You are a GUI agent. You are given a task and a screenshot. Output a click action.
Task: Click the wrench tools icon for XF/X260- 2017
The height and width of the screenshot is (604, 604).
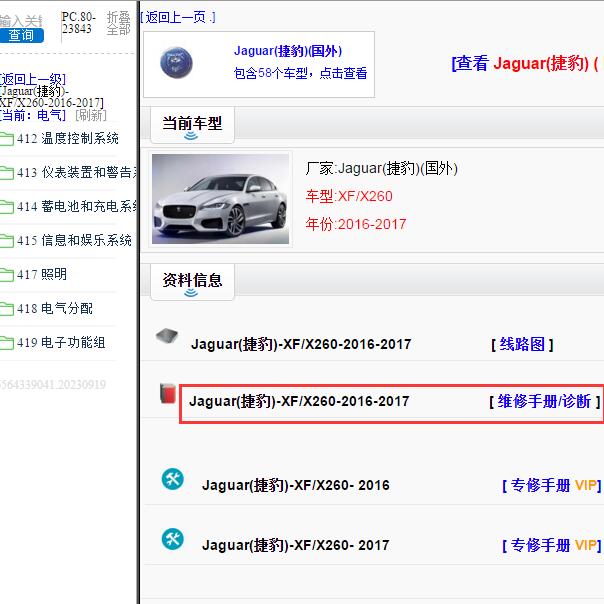click(x=173, y=539)
